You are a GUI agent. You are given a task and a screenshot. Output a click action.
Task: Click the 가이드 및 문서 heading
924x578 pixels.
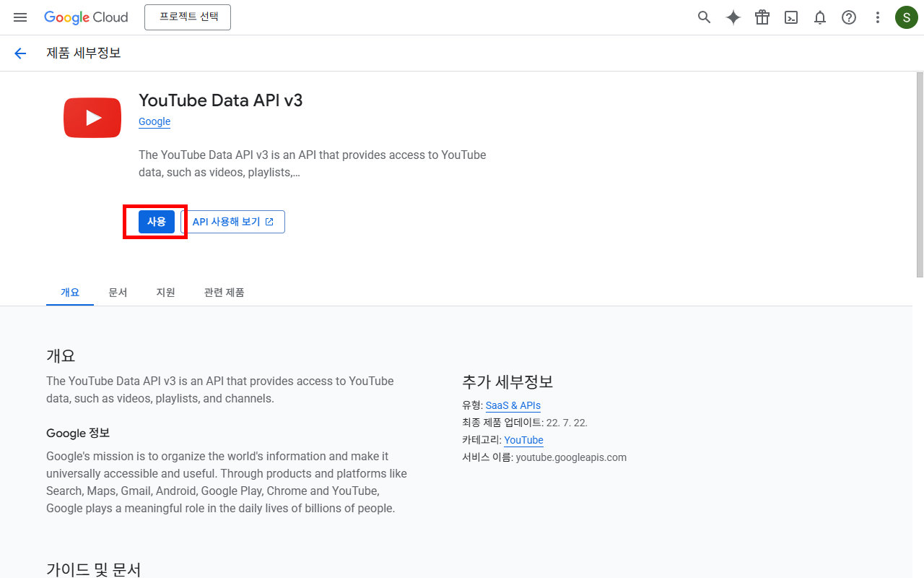pyautogui.click(x=94, y=569)
